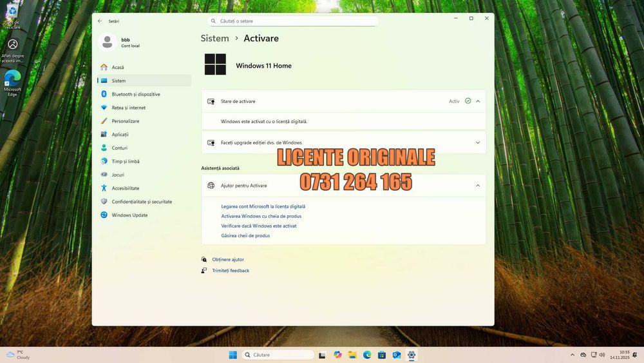Open Conturi settings
Image resolution: width=644 pixels, height=363 pixels.
click(x=144, y=148)
